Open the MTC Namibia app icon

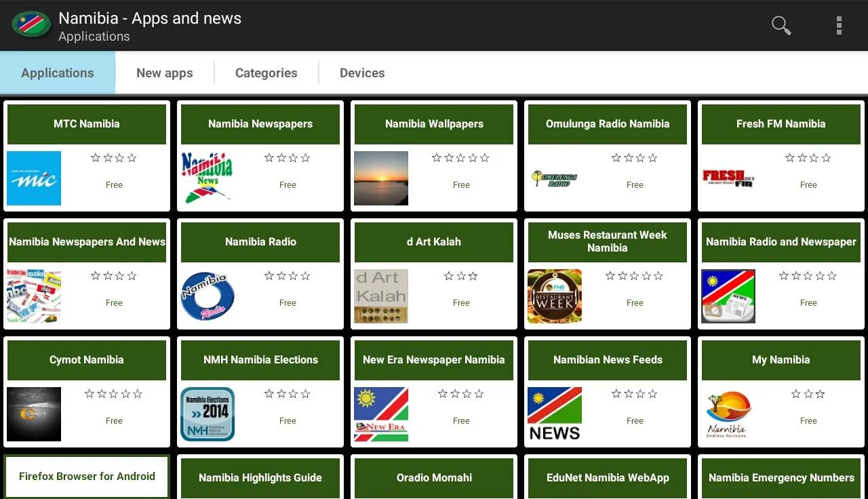34,178
